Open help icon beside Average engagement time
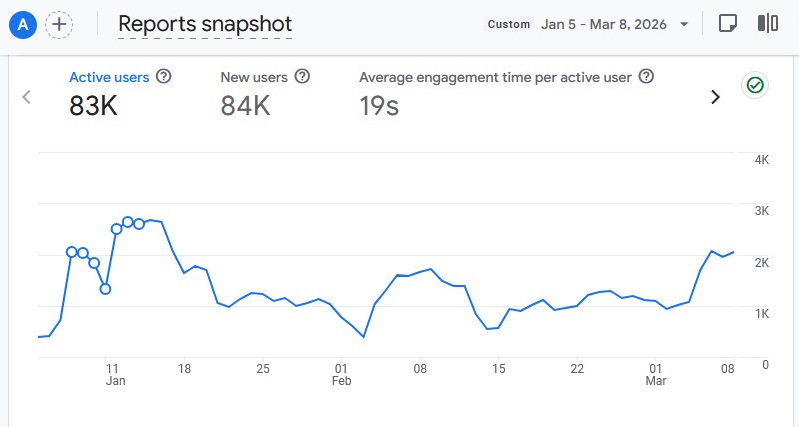The height and width of the screenshot is (427, 799). pyautogui.click(x=646, y=76)
